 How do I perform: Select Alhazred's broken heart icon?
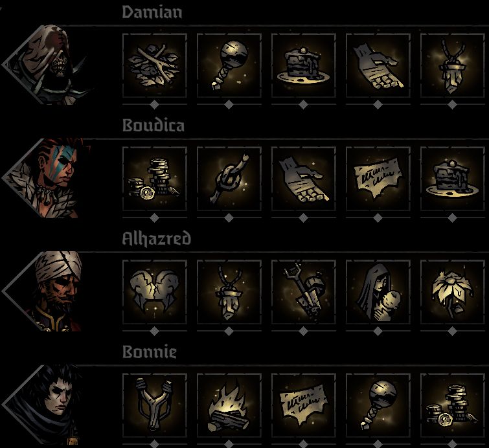pyautogui.click(x=155, y=292)
